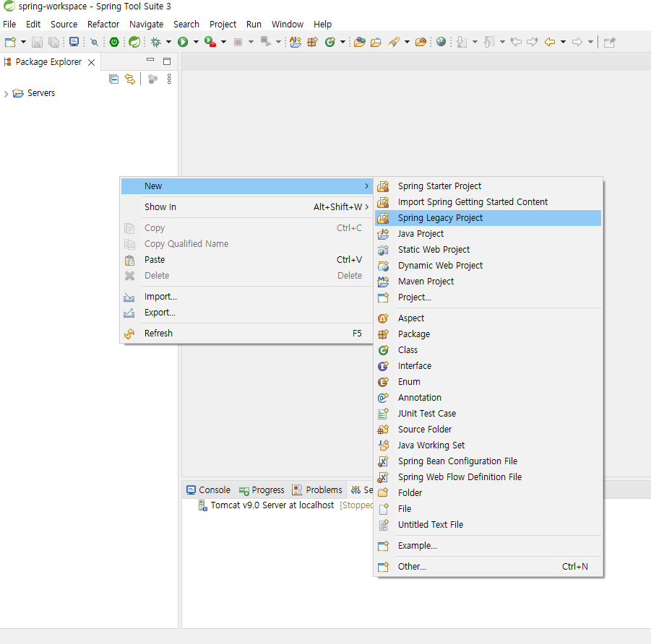Choose Paste in the context menu
This screenshot has height=644, width=651.
pos(246,260)
